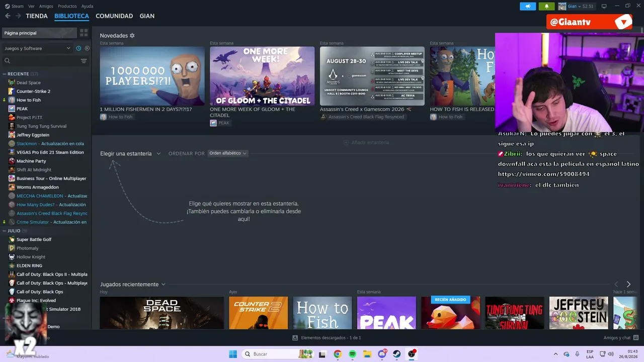Open Assassin's Creed x Gamescom news thumbnail

[x=372, y=76]
